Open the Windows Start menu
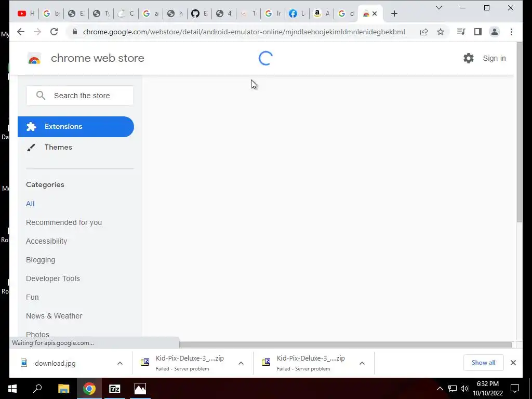Screen dimensions: 532x399 12,389
